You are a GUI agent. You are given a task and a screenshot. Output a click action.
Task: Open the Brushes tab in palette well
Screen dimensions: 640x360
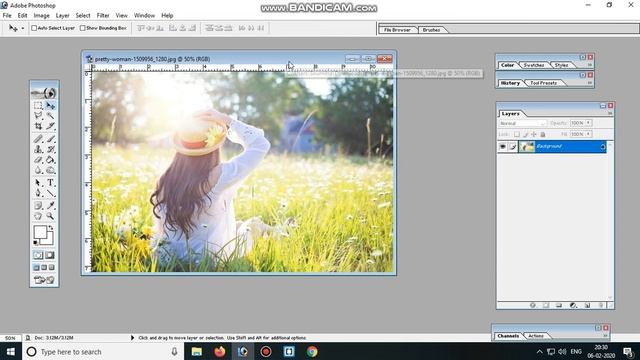pyautogui.click(x=431, y=30)
